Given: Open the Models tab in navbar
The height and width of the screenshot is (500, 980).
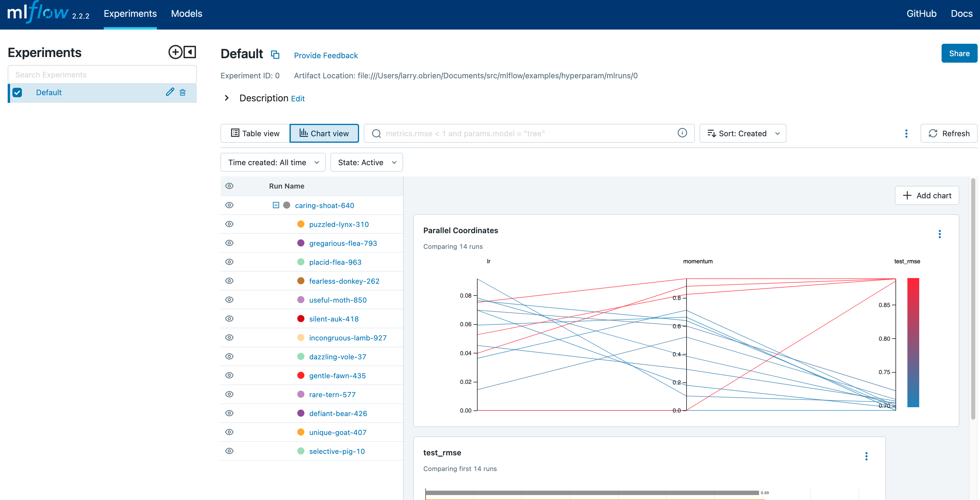Looking at the screenshot, I should pos(186,14).
